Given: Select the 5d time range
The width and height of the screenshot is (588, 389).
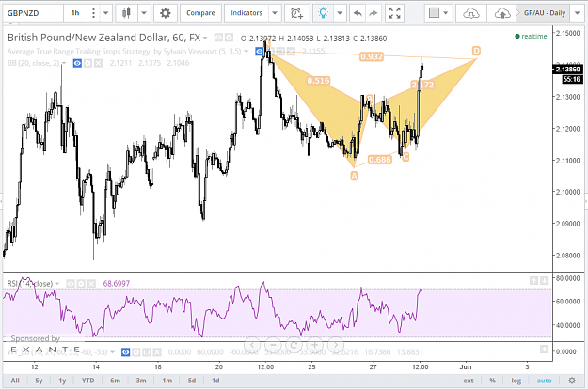Looking at the screenshot, I should [192, 381].
